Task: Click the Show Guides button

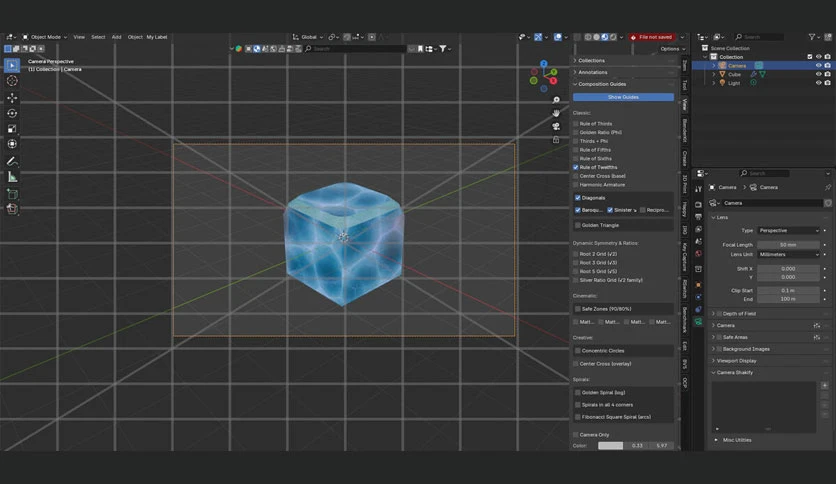Action: tap(623, 97)
